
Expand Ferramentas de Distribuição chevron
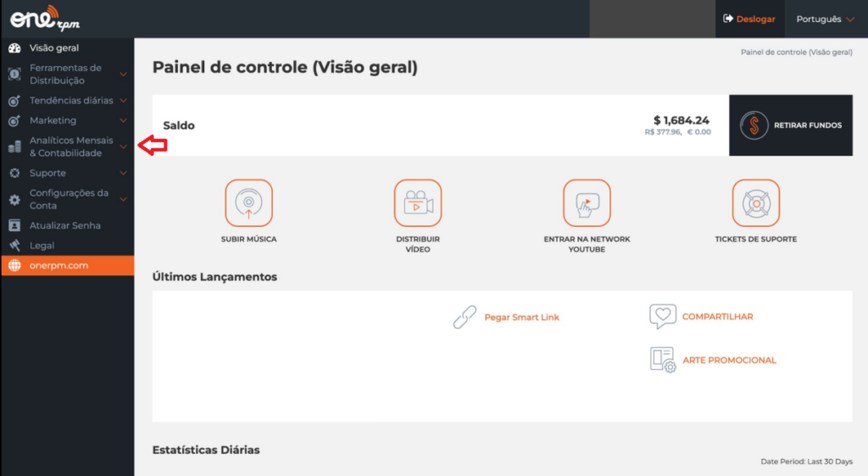[124, 74]
